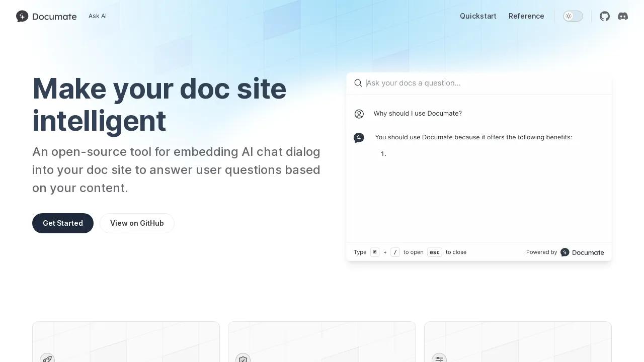
Task: Click the Get Started button
Action: pos(63,223)
